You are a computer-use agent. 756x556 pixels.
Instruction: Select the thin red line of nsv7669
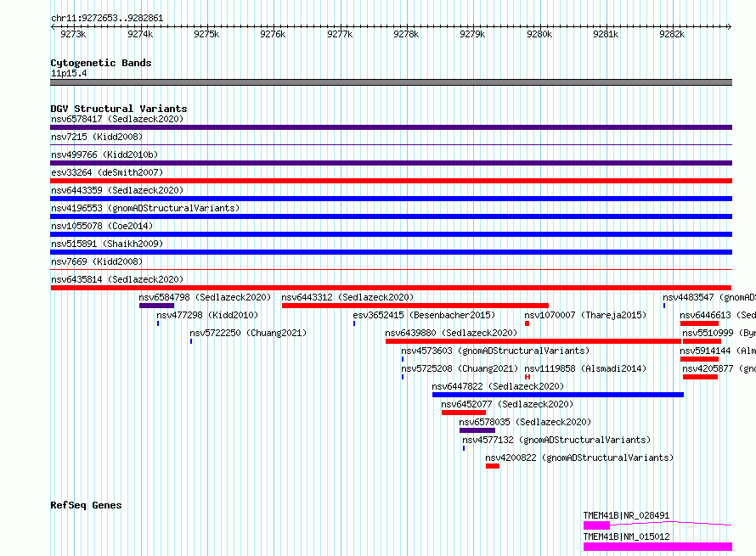(x=391, y=270)
